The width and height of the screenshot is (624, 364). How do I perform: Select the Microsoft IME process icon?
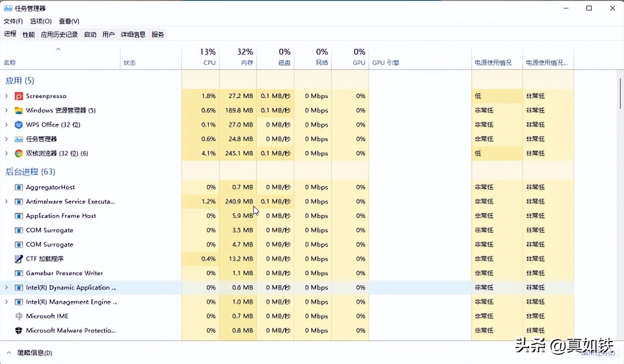(18, 316)
